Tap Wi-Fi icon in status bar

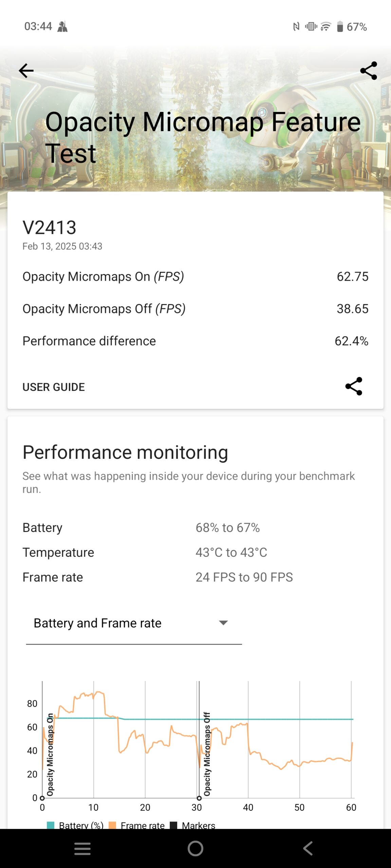tap(326, 26)
